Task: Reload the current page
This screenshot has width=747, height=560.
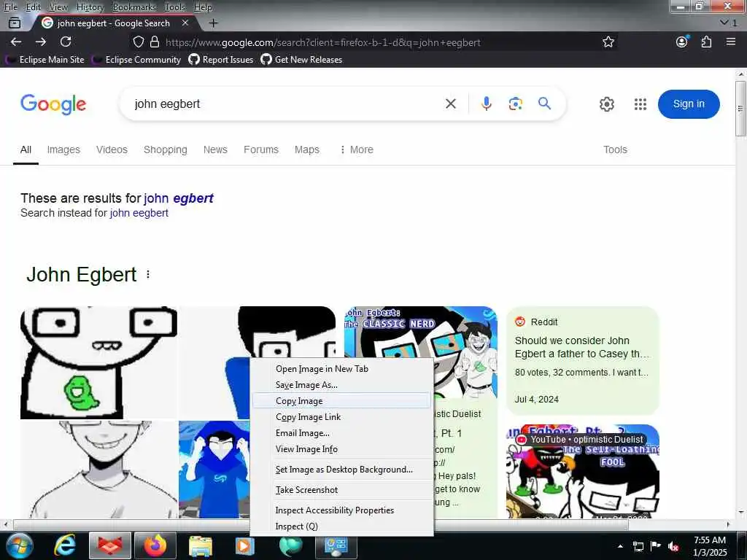Action: (66, 42)
